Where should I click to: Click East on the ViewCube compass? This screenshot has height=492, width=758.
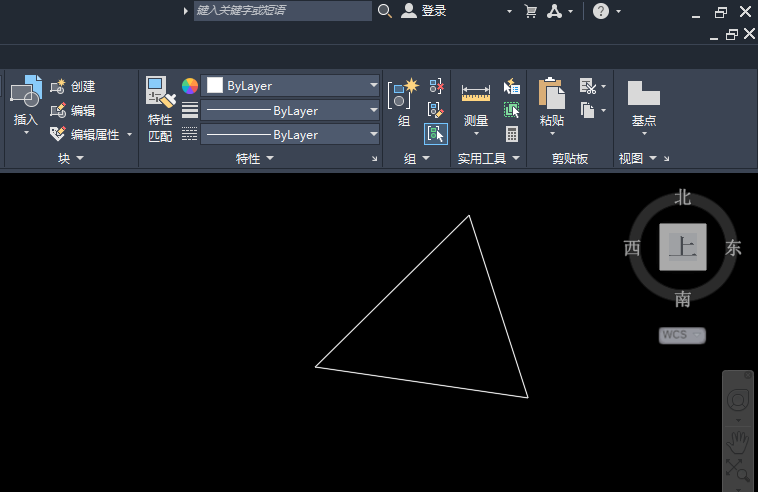pyautogui.click(x=733, y=247)
